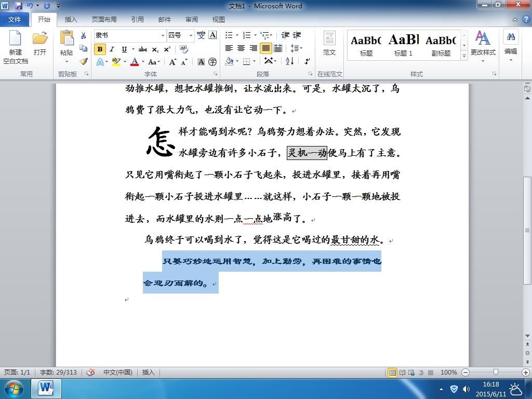Click the Redo icon in title bar

coord(47,6)
